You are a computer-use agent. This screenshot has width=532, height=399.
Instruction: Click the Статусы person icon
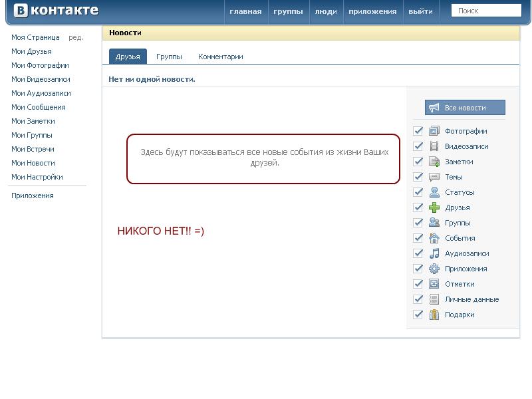coord(434,192)
